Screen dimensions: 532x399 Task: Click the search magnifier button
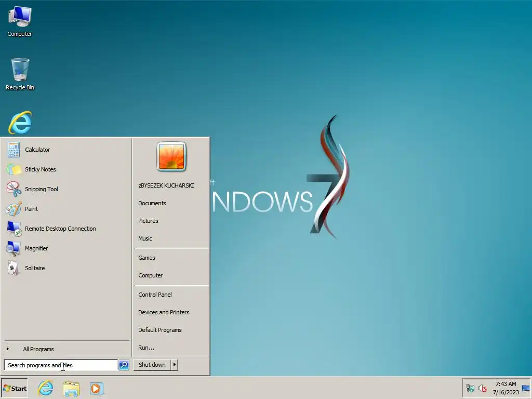pyautogui.click(x=124, y=365)
